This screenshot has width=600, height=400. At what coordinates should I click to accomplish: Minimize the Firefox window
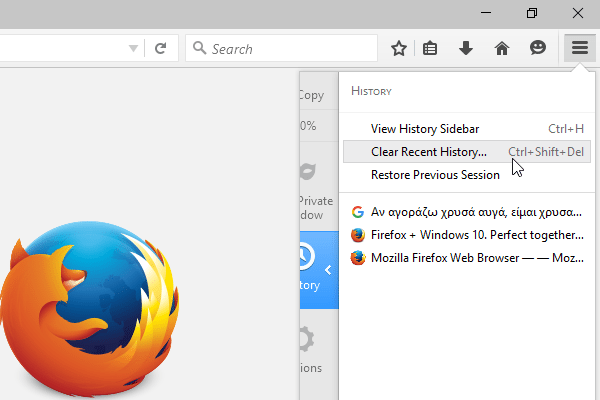tap(486, 13)
